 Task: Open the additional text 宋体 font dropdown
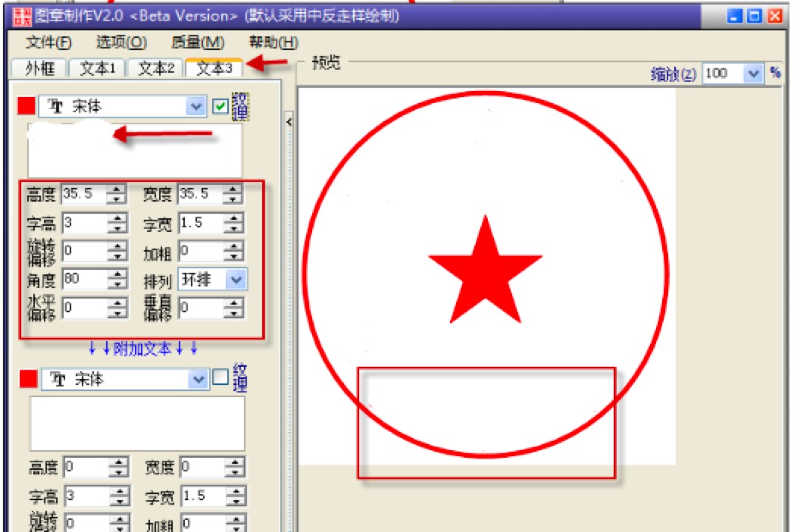(x=198, y=379)
